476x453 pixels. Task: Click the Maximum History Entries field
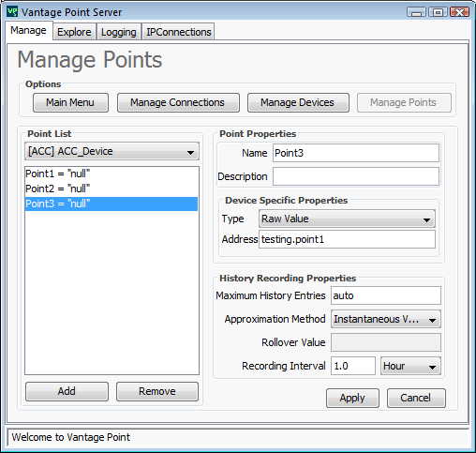click(x=386, y=295)
